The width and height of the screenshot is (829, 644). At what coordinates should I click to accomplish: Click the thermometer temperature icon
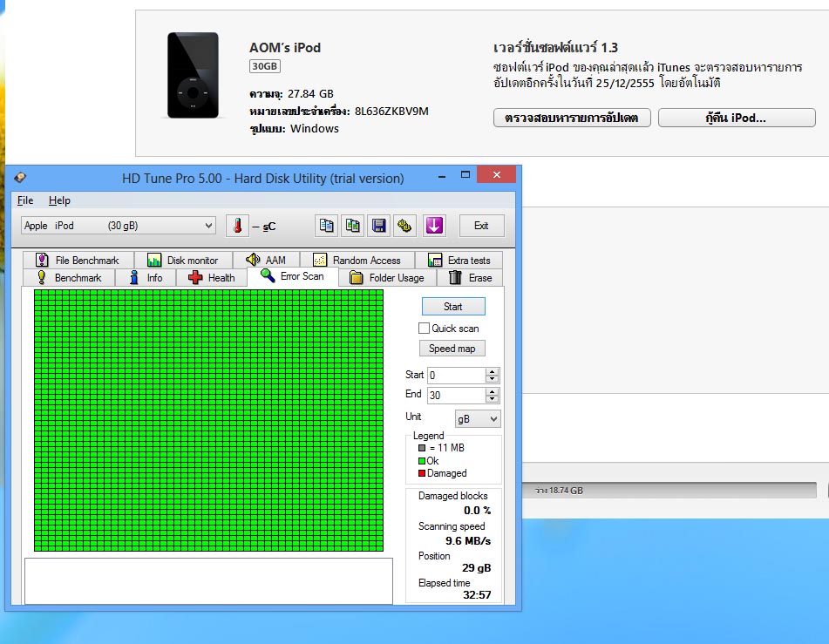point(237,226)
